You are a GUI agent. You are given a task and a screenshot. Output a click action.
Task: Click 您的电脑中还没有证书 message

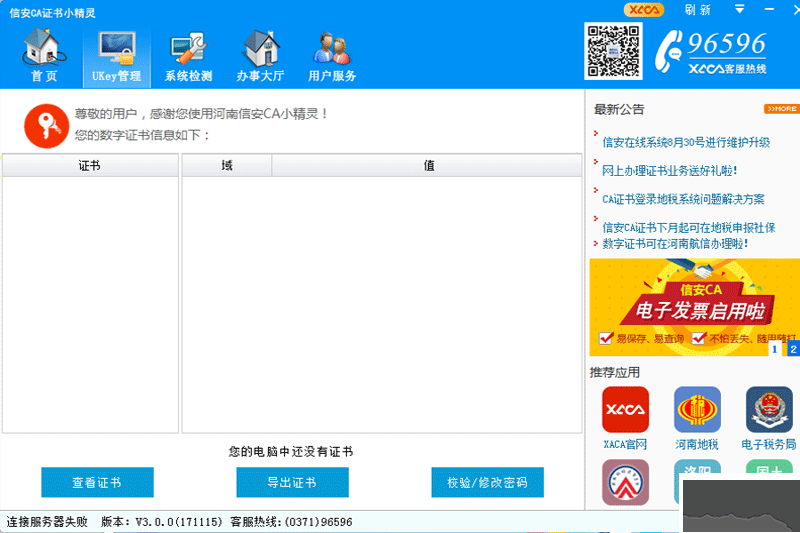point(291,451)
